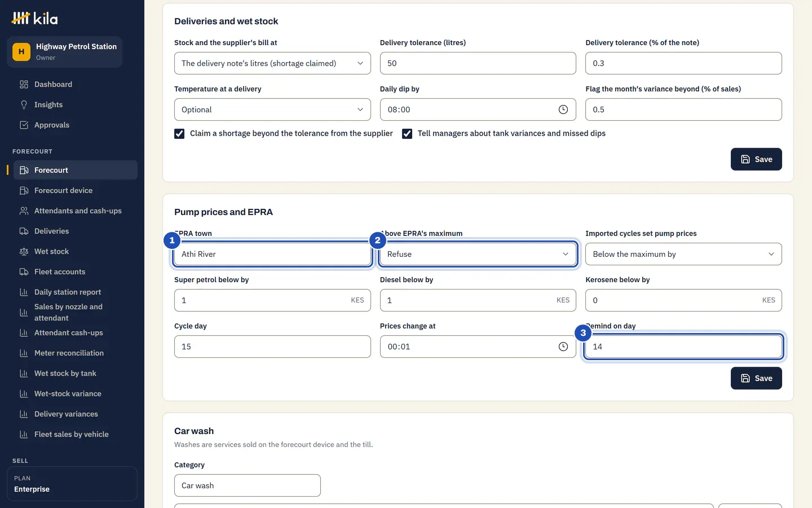The width and height of the screenshot is (812, 508).
Task: Open Imported cycles set pump prices dropdown
Action: (683, 254)
